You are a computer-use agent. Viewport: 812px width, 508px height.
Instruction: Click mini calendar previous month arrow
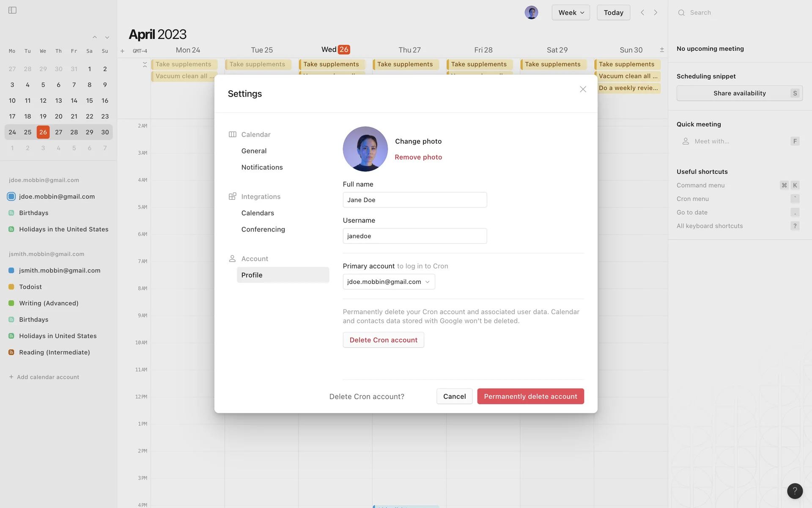point(95,37)
